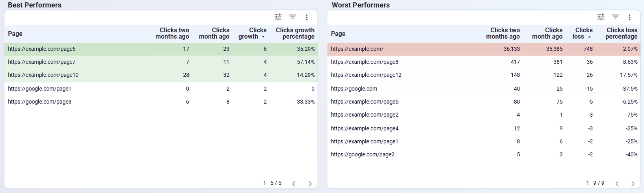Go to previous page in Best Performers
Screen dimensions: 644x193
[294, 184]
